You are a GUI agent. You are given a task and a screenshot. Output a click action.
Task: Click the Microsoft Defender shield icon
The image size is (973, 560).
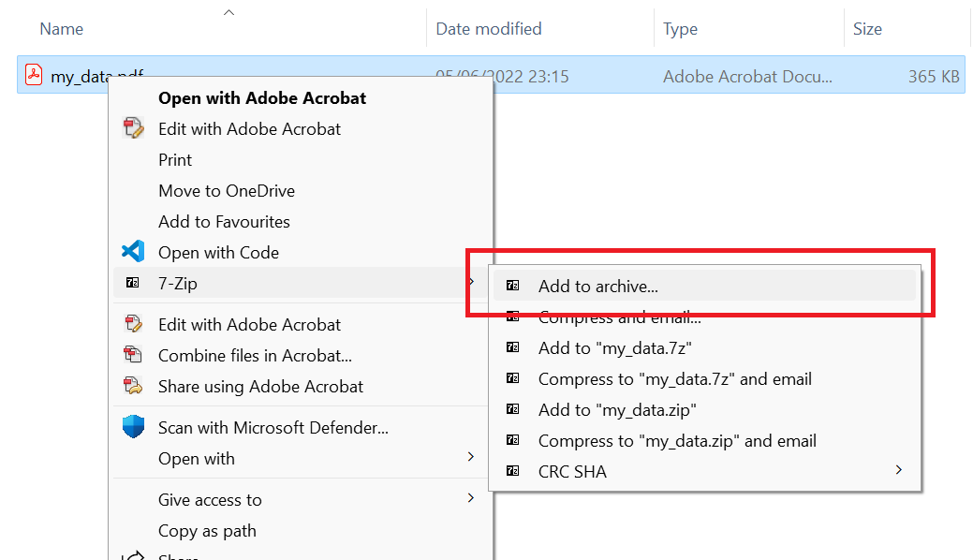(x=135, y=425)
